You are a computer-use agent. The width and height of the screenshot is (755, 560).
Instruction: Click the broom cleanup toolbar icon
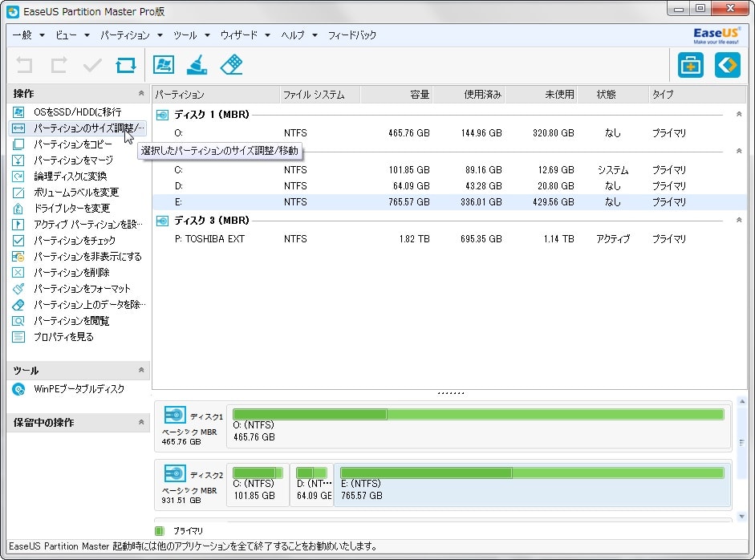197,65
